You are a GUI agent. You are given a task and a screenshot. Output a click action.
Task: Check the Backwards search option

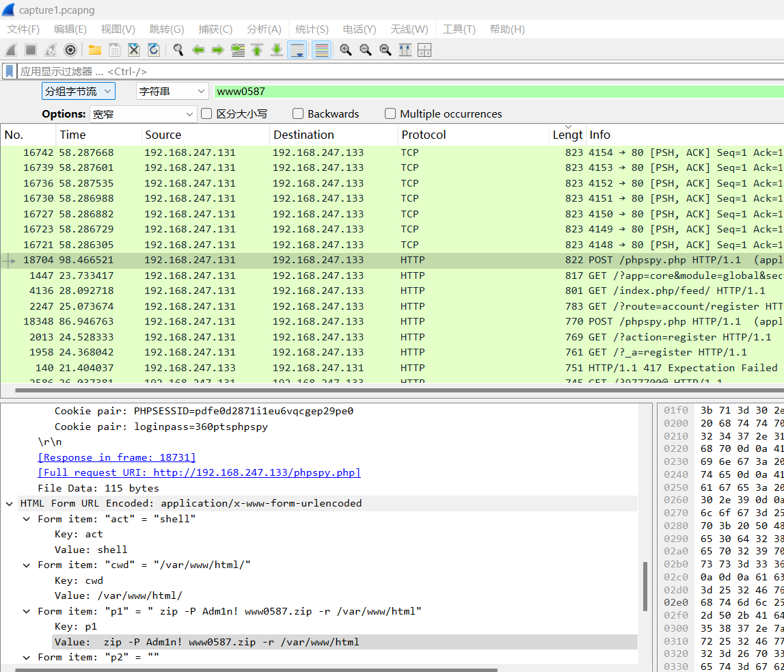point(298,114)
